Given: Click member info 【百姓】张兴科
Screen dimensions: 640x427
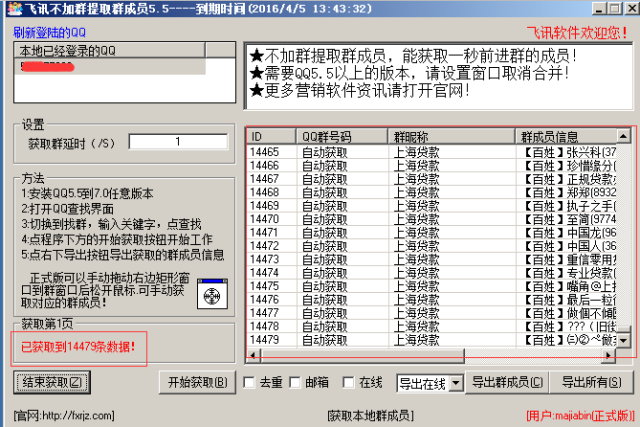Looking at the screenshot, I should point(569,152).
